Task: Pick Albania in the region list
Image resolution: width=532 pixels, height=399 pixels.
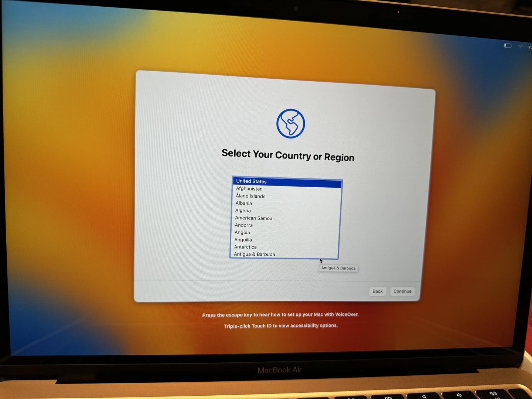Action: (286, 204)
